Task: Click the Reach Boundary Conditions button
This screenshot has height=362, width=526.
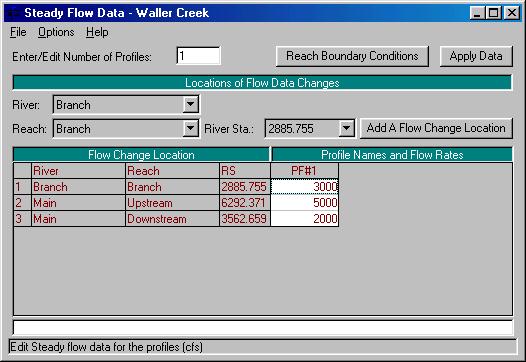Action: coord(352,56)
